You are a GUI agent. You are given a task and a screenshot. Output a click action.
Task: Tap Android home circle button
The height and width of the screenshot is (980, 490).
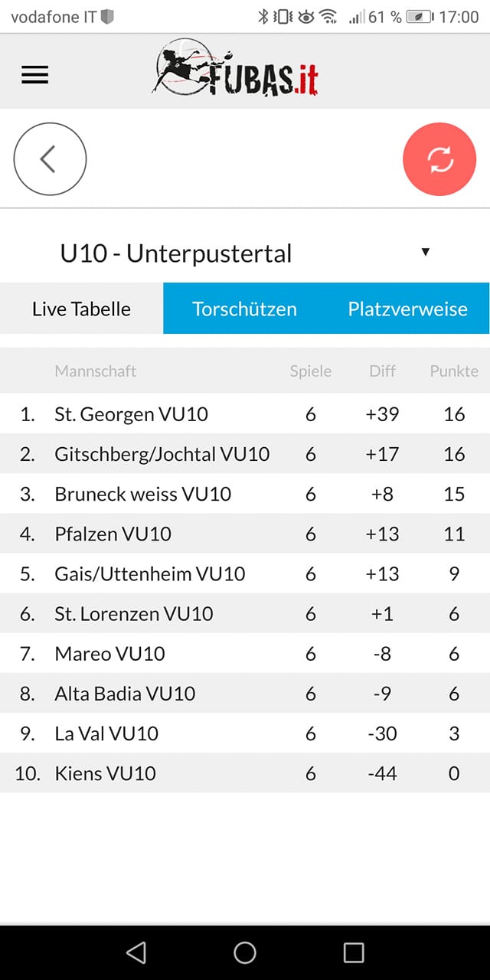click(245, 952)
